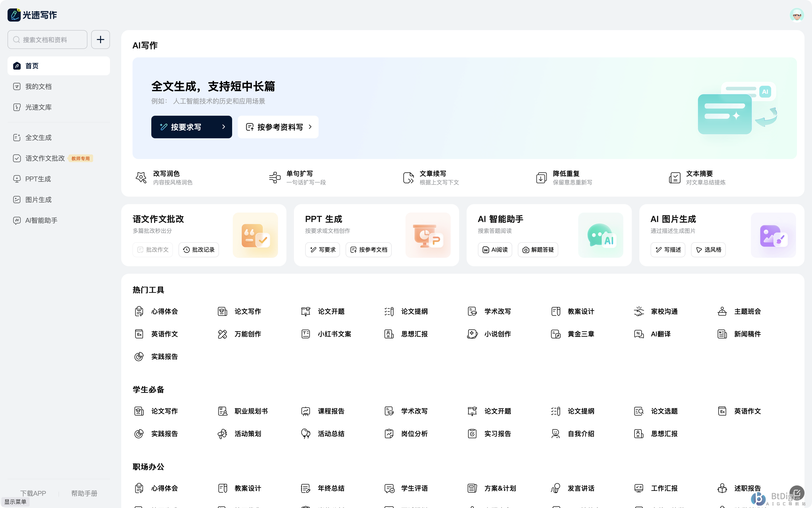Open 活动策划 under 学生必备
This screenshot has width=812, height=508.
pos(239,434)
